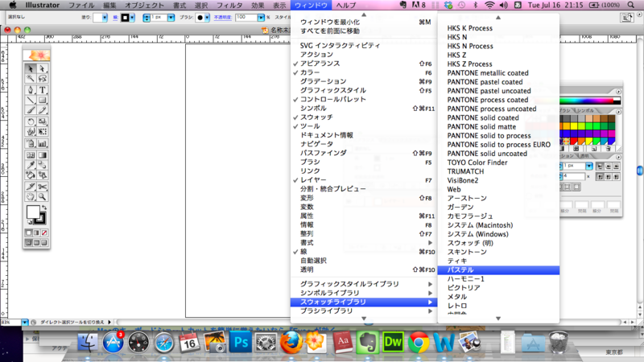The height and width of the screenshot is (362, 644).
Task: Select the Eyedropper tool
Action: click(31, 165)
